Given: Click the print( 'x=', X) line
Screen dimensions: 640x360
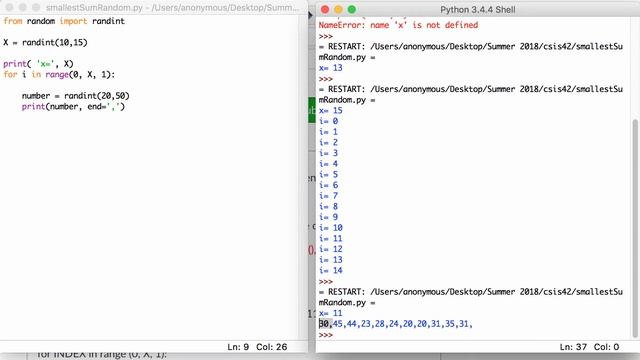Looking at the screenshot, I should tap(38, 64).
